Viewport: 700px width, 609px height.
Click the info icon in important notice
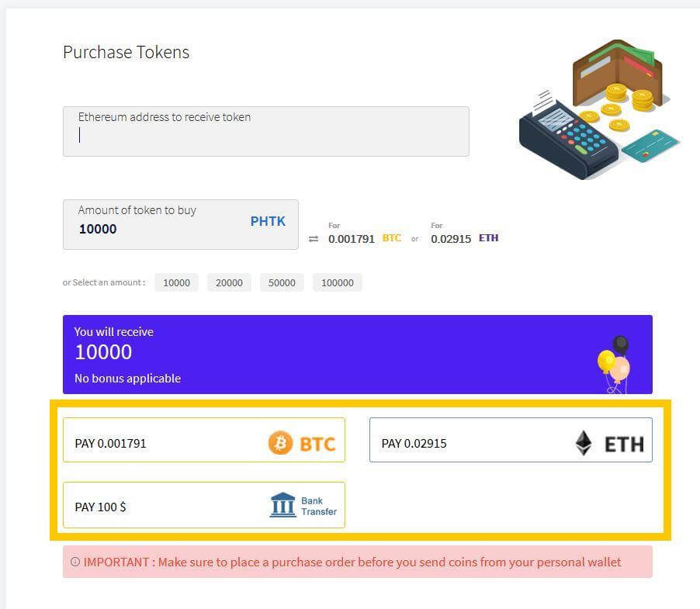coord(75,562)
